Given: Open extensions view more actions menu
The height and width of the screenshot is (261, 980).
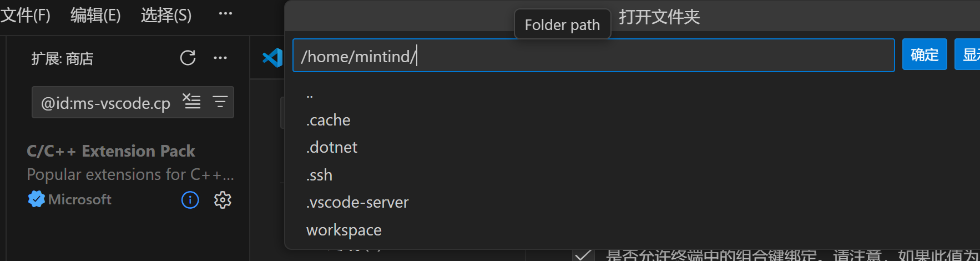Looking at the screenshot, I should coord(220,58).
